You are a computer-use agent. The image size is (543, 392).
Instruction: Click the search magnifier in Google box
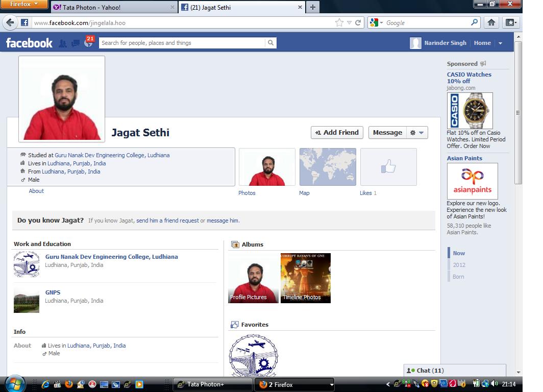(475, 22)
